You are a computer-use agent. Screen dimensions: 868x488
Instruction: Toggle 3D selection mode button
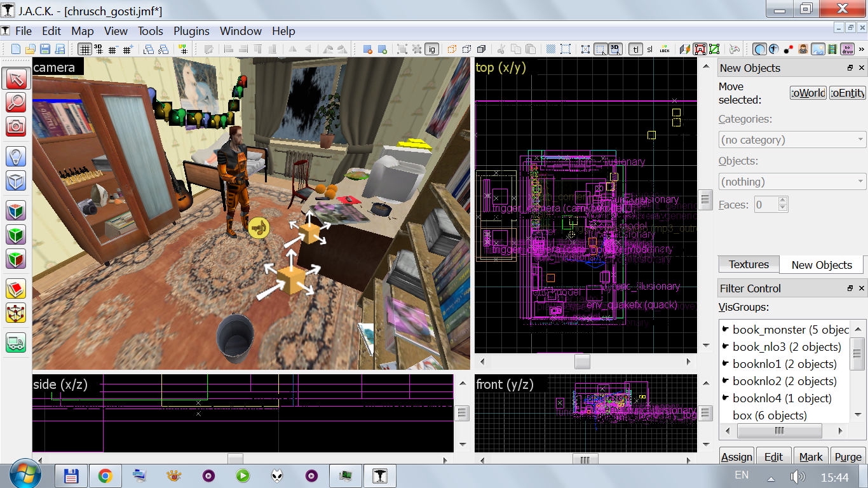click(x=615, y=50)
